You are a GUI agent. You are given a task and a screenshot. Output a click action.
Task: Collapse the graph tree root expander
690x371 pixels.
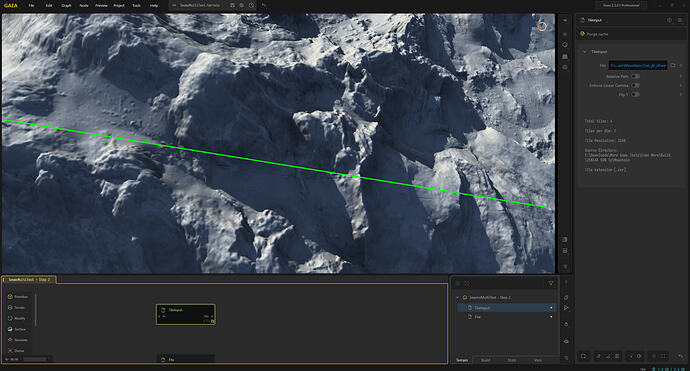pyautogui.click(x=457, y=298)
